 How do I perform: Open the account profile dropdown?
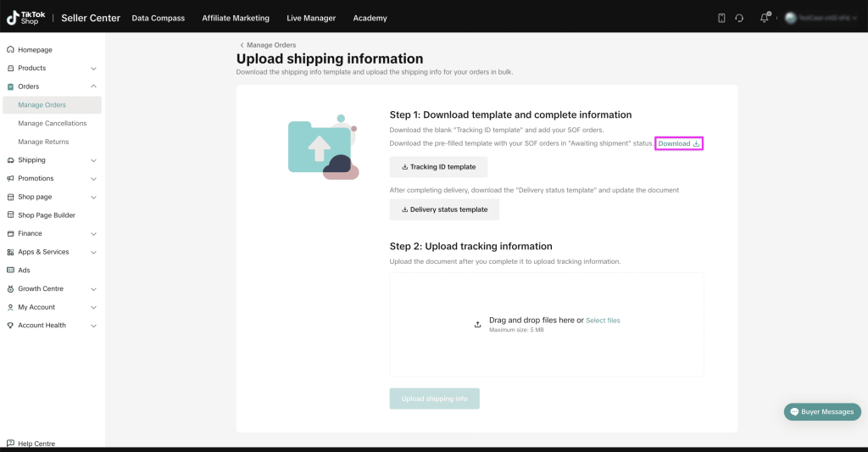pos(820,18)
